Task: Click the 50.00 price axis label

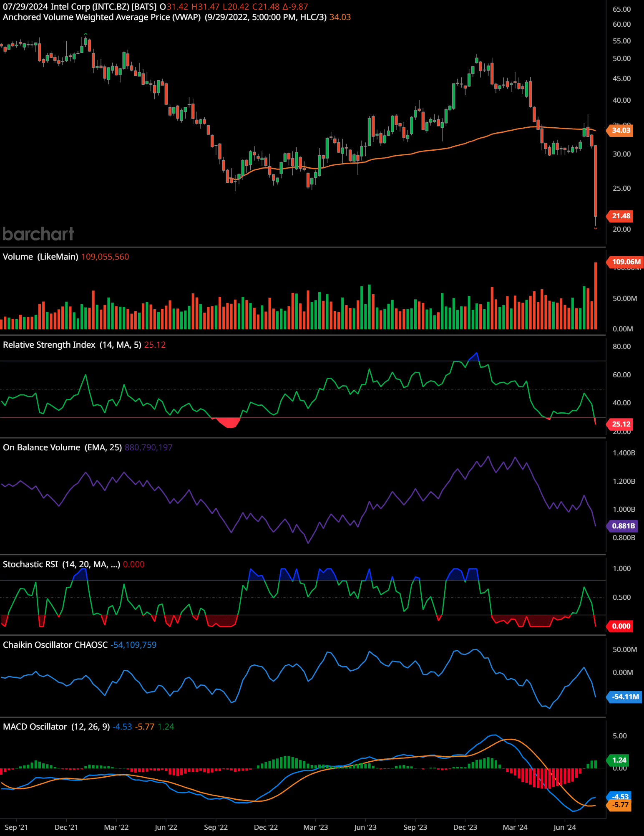Action: [621, 58]
